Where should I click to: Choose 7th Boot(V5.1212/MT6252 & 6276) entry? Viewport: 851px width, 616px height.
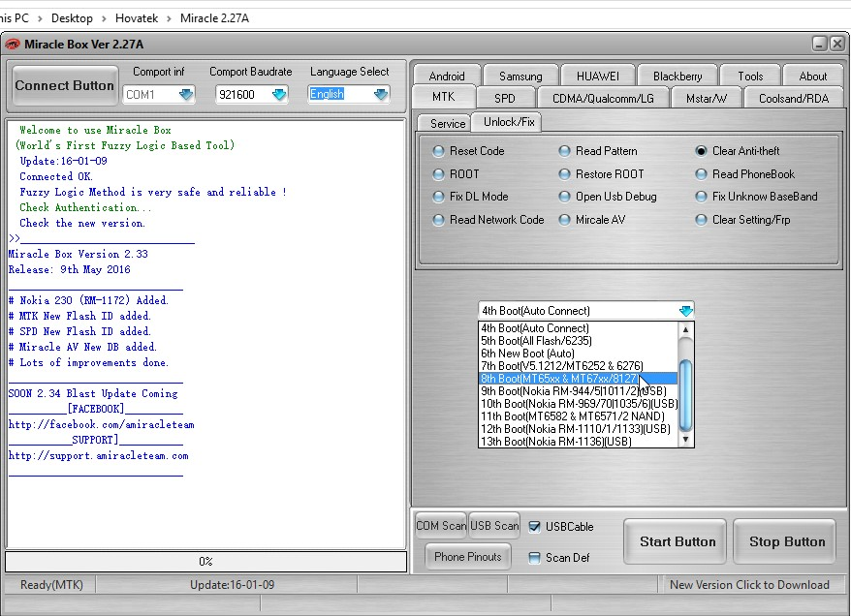tap(579, 365)
